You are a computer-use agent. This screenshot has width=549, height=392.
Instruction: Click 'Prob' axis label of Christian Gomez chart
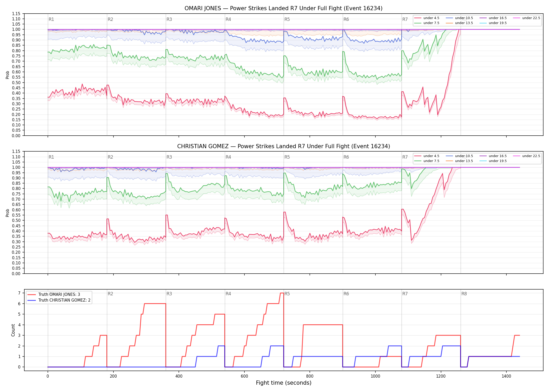8,213
